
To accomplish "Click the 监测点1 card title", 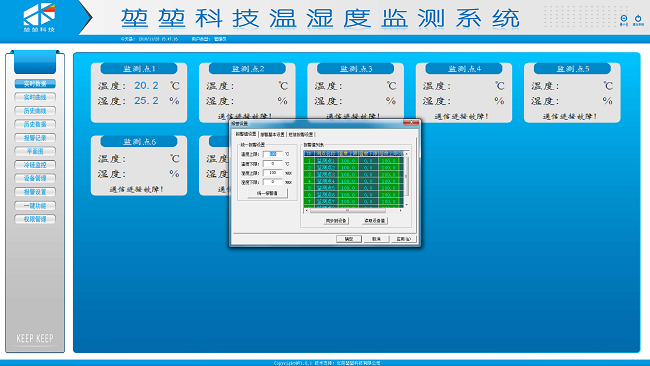I will [x=139, y=69].
